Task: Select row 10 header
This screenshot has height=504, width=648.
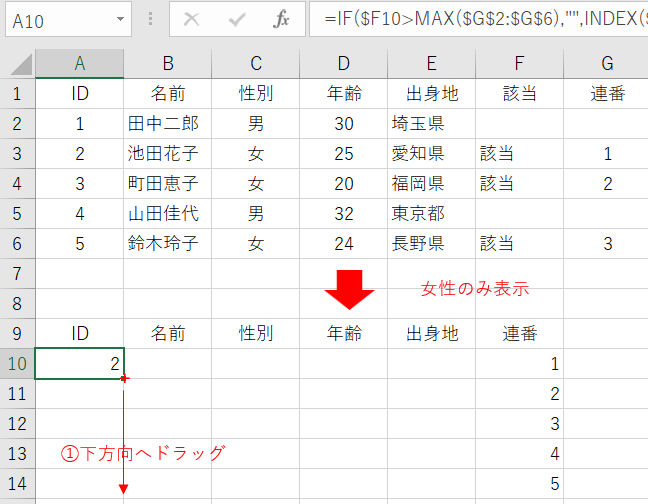Action: [17, 364]
